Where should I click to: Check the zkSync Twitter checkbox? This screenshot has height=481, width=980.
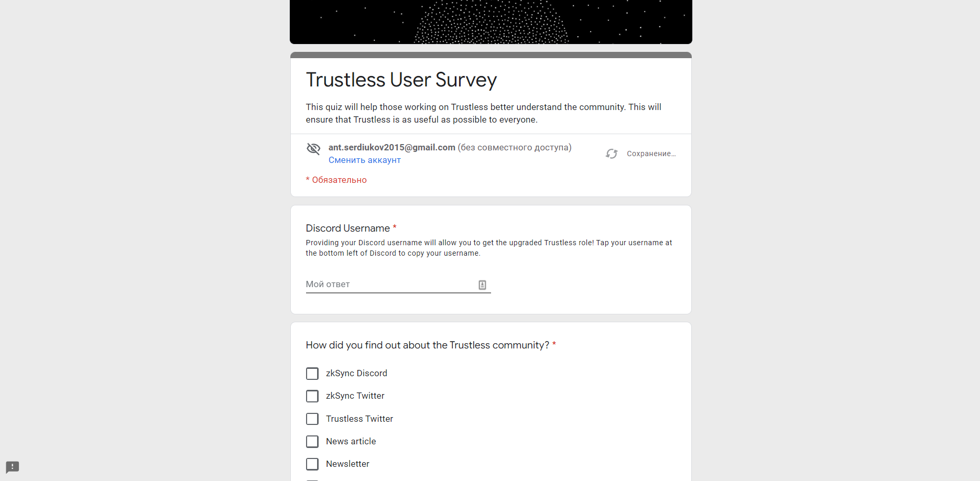[x=312, y=396]
